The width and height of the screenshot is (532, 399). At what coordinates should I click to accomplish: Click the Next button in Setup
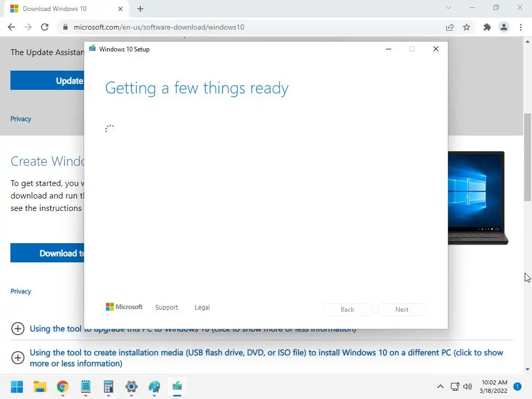coord(402,310)
